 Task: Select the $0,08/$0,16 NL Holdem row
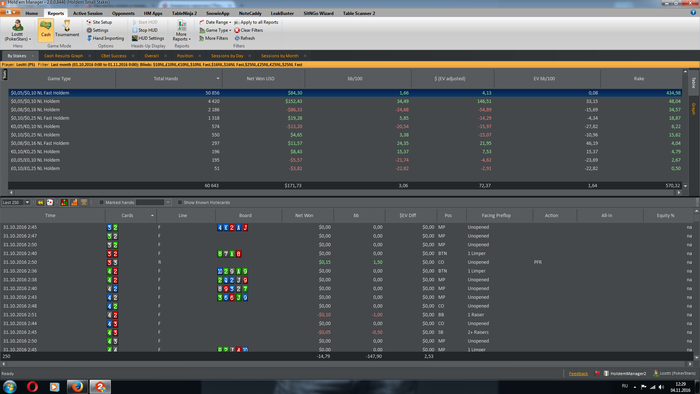345,110
